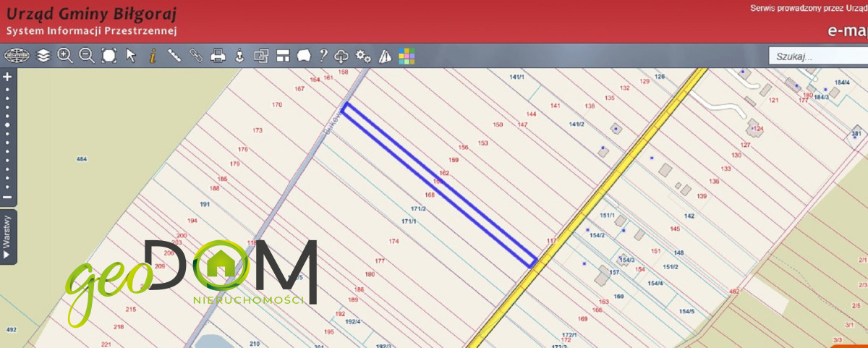
Task: Click in the Szukaj search field
Action: [818, 56]
